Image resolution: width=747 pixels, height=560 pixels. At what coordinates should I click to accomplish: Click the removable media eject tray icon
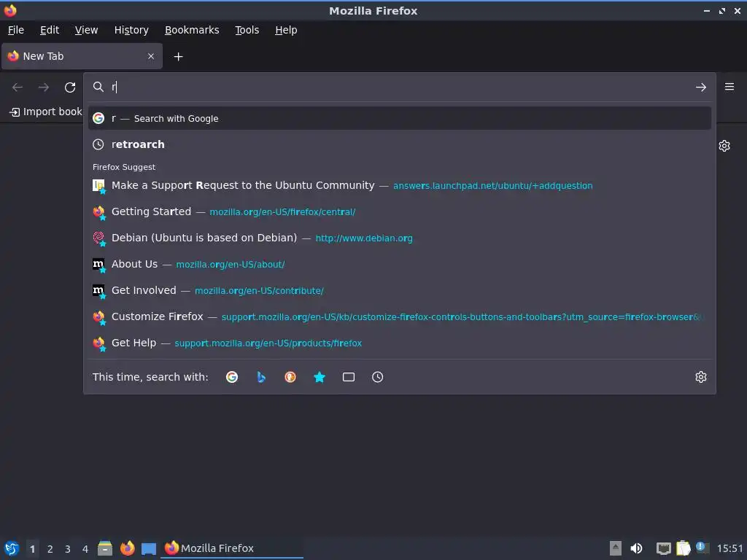point(616,548)
